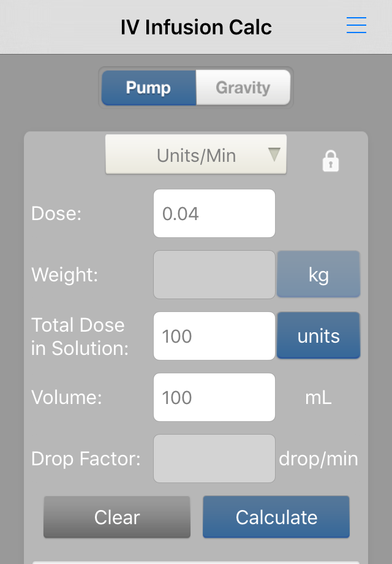The width and height of the screenshot is (392, 564).
Task: Focus the Total Dose in Solution field
Action: coord(214,336)
